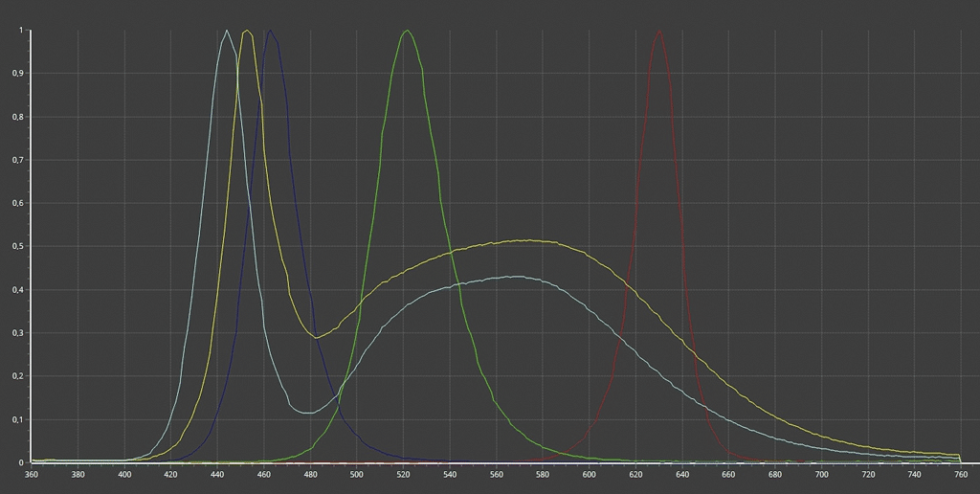This screenshot has width=980, height=494.
Task: Click the peak of the dark blue curve
Action: coord(271,31)
